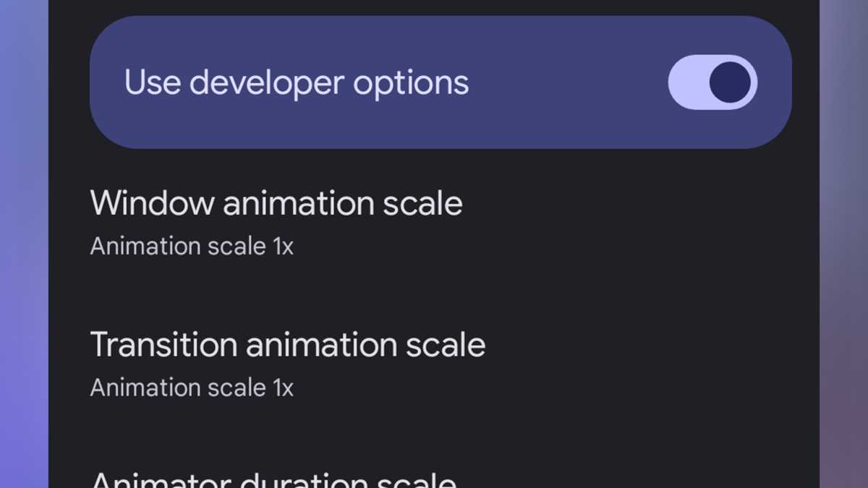Tap the rounded developer options banner
868x488 pixels.
click(x=441, y=82)
